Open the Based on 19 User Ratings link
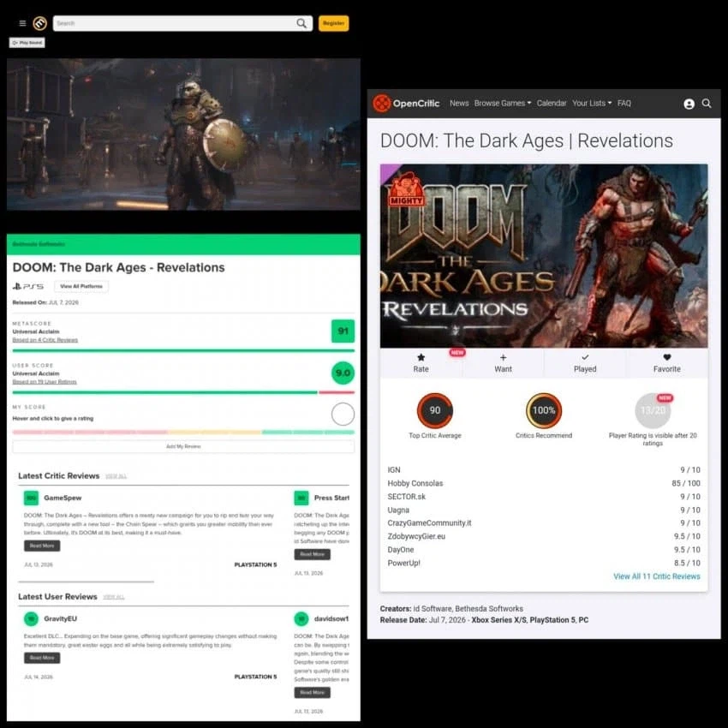Viewport: 728px width, 728px height. point(45,382)
